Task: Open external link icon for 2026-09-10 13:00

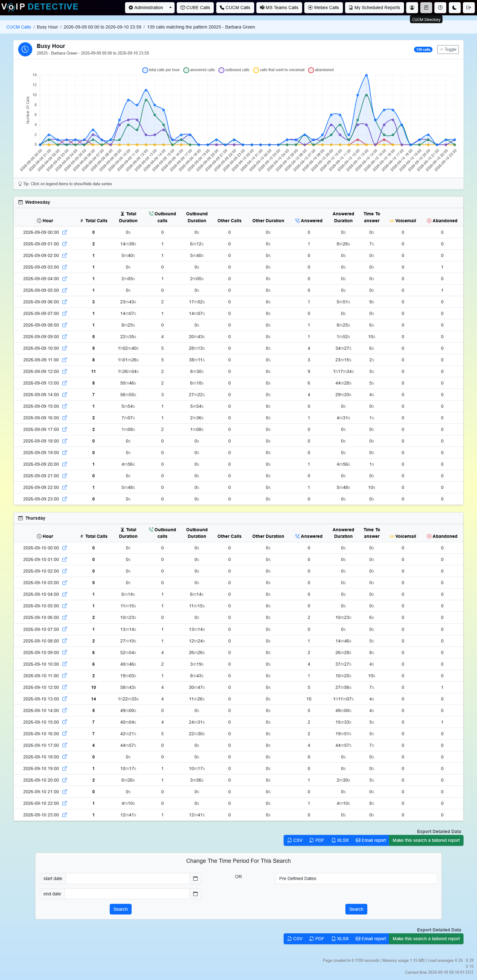Action: coord(65,699)
